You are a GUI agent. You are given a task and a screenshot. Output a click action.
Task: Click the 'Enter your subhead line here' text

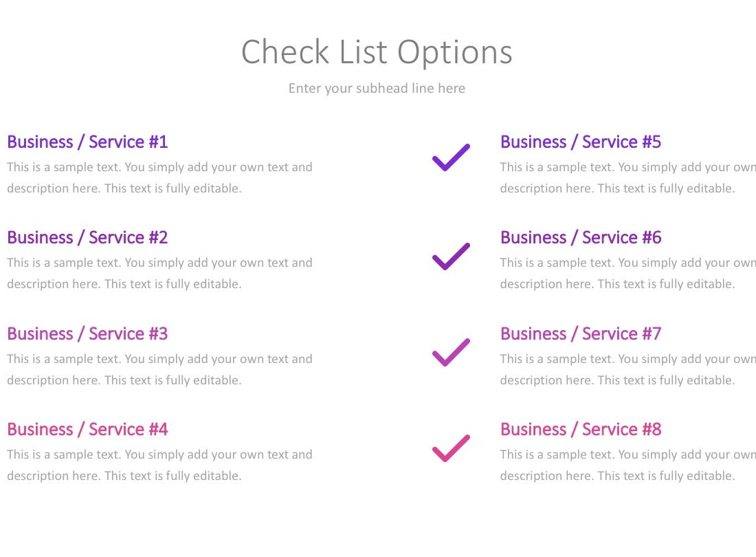pos(377,88)
